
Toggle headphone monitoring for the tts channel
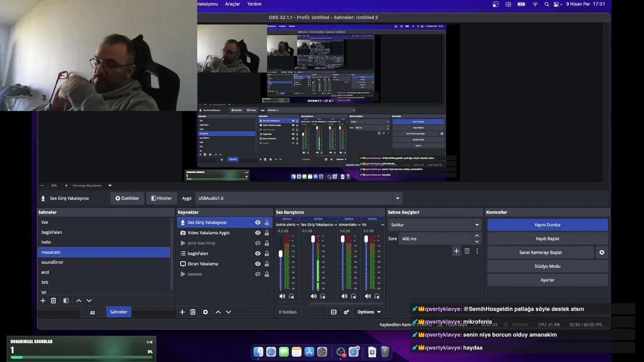click(377, 296)
